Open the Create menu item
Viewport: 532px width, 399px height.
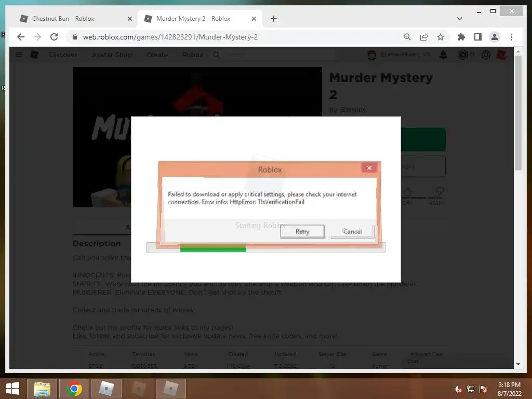point(157,55)
